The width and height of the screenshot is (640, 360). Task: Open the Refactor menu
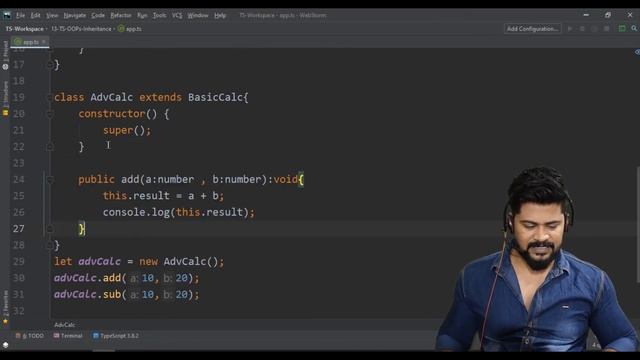[x=121, y=16]
